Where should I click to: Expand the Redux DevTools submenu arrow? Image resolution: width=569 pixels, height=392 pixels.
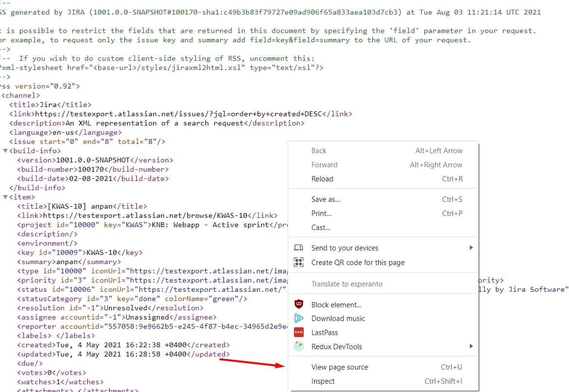[471, 346]
